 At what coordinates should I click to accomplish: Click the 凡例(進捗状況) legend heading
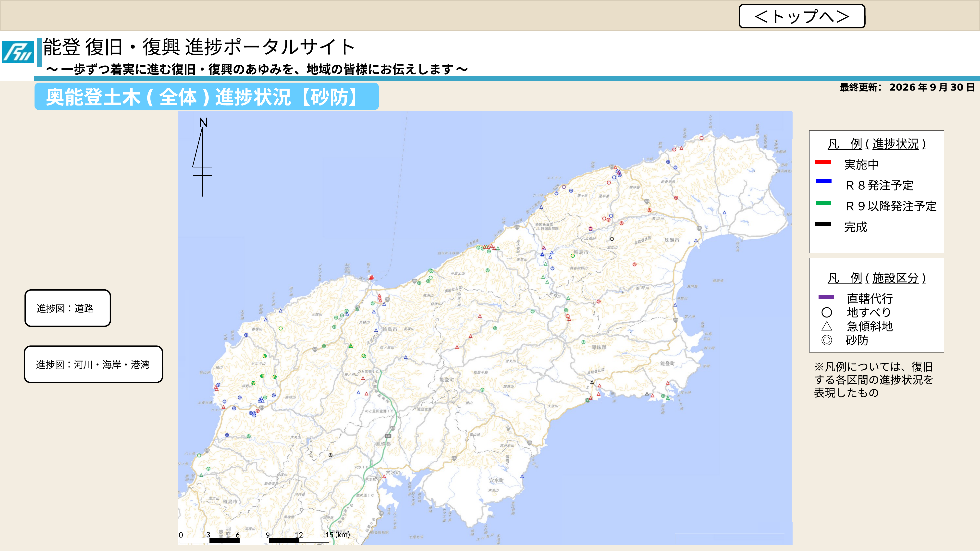(877, 144)
